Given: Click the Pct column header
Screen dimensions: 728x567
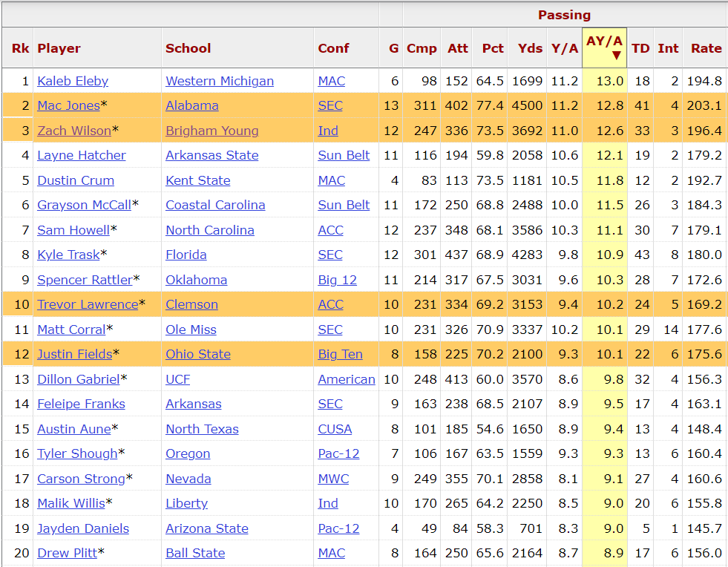Looking at the screenshot, I should pyautogui.click(x=493, y=48).
